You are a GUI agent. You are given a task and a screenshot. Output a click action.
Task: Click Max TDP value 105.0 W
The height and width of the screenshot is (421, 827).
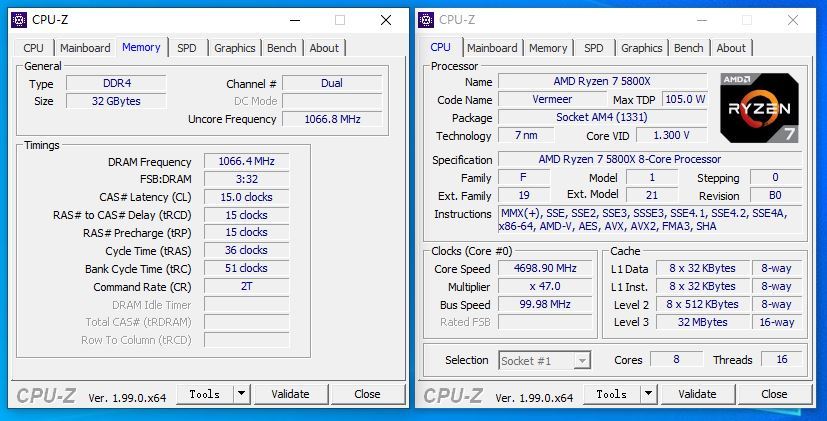(x=685, y=100)
